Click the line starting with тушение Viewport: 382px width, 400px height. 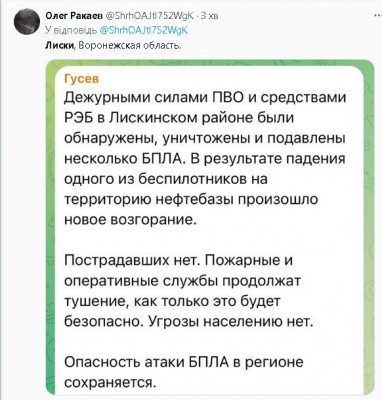pos(172,301)
